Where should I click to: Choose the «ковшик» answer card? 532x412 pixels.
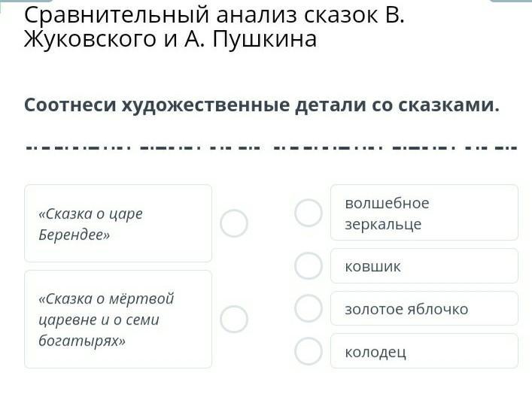pos(424,265)
